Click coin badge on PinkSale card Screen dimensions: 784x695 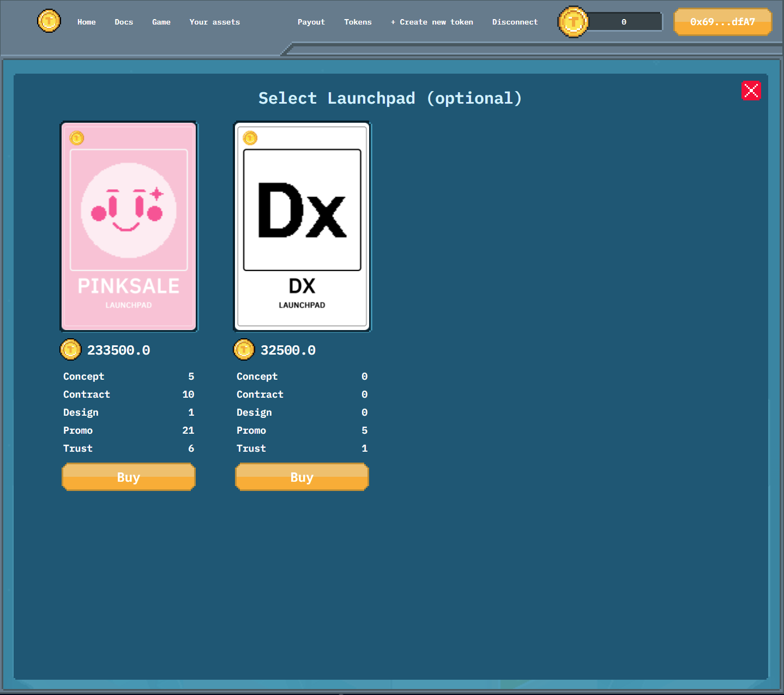pyautogui.click(x=77, y=138)
